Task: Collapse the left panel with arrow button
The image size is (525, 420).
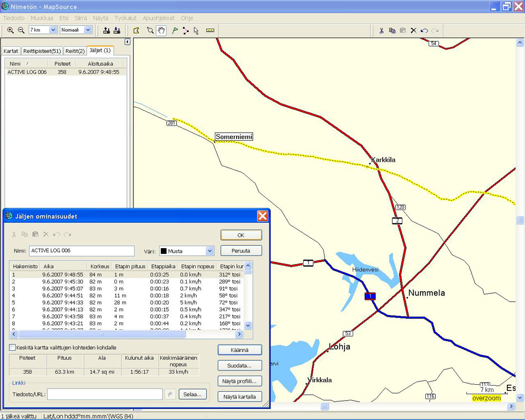Action: (127, 42)
